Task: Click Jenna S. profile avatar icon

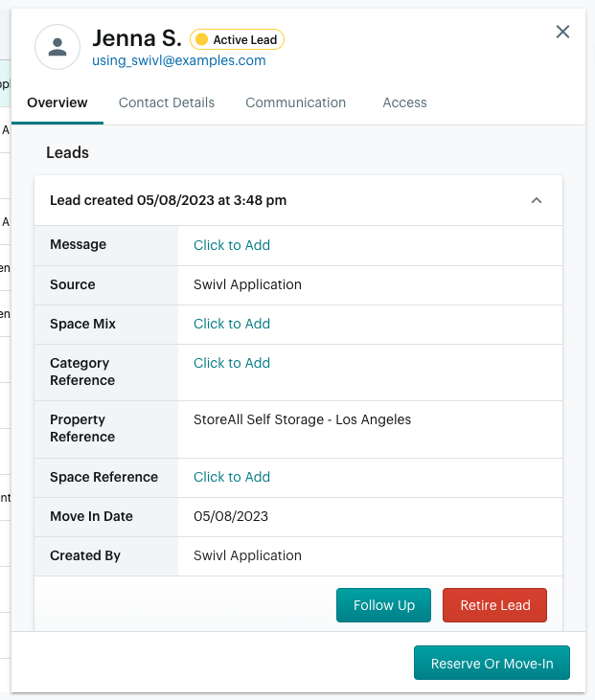Action: click(x=57, y=47)
